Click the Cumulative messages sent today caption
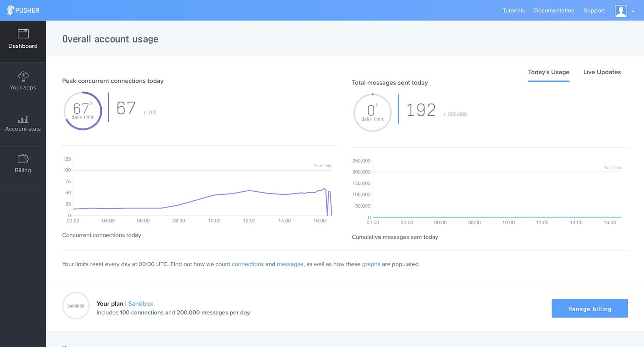 pos(395,237)
